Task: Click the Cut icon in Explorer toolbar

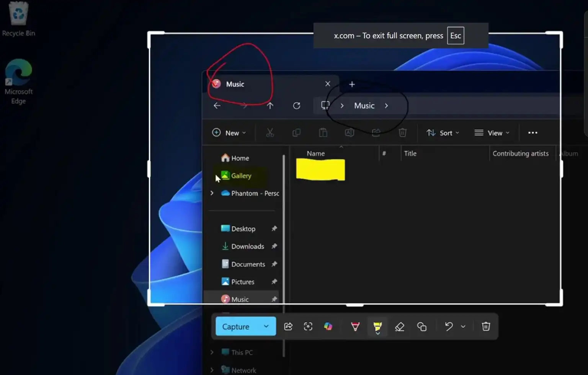Action: click(x=270, y=132)
